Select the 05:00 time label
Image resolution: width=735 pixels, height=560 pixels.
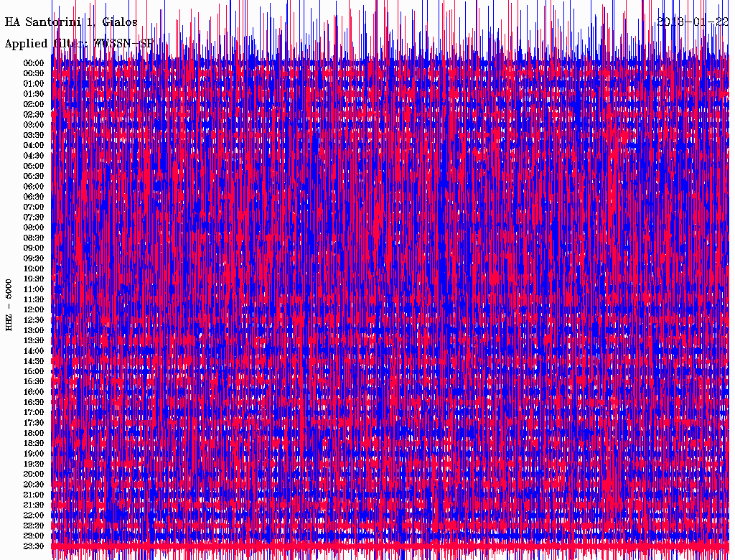34,166
